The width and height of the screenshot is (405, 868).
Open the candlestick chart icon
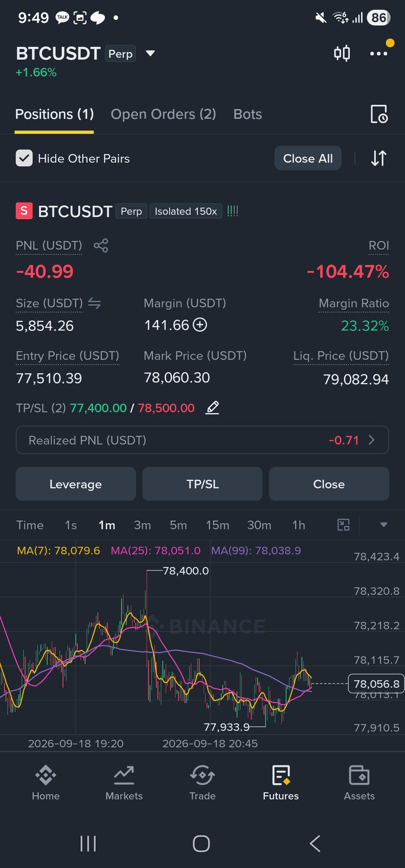coord(342,53)
